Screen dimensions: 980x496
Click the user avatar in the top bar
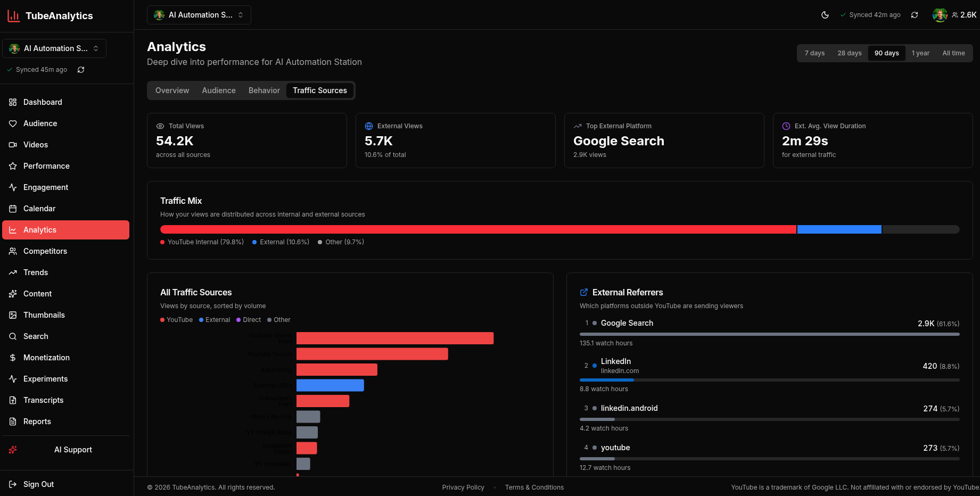click(x=940, y=14)
